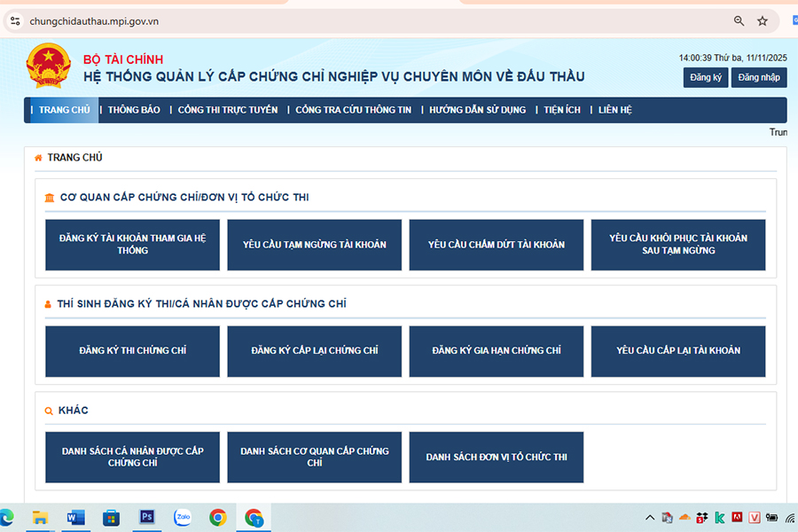Click the Đăng ký button
798x532 pixels.
tap(705, 77)
